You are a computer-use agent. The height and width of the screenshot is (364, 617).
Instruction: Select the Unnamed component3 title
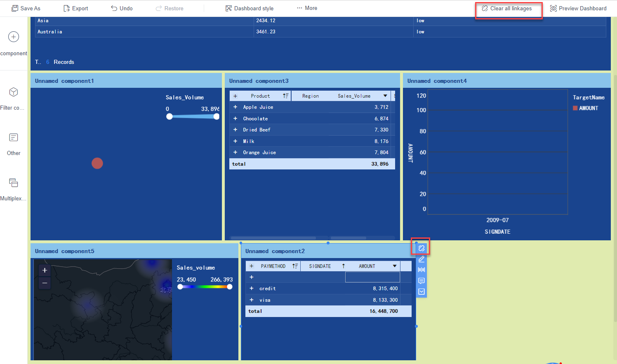coord(259,81)
